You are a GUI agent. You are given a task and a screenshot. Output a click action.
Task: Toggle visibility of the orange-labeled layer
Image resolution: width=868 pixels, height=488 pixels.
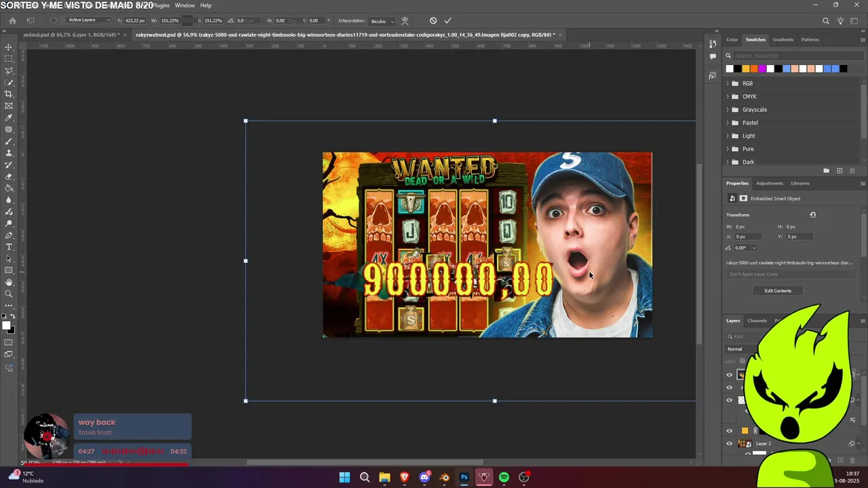click(730, 430)
